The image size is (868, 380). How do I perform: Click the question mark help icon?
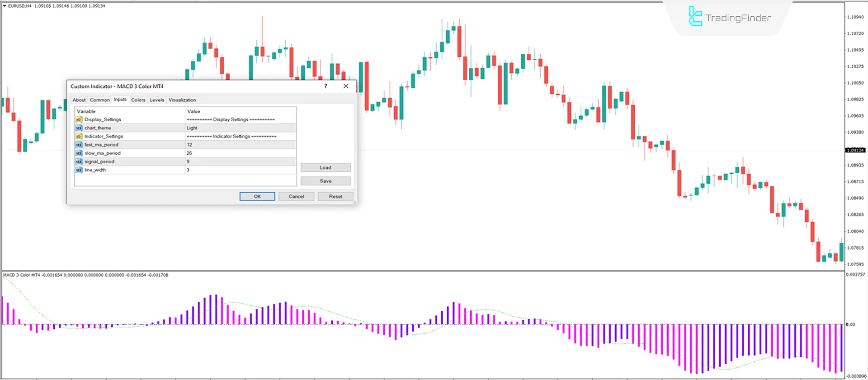pos(325,86)
